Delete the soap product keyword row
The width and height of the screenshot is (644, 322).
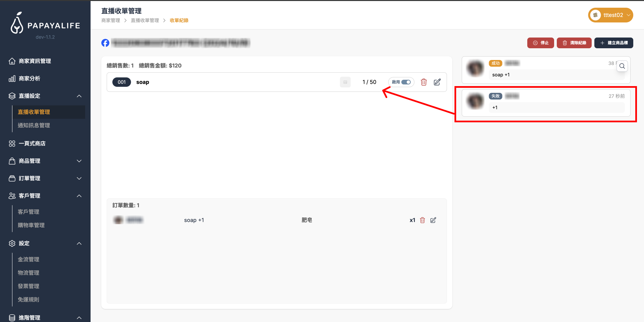click(x=424, y=82)
